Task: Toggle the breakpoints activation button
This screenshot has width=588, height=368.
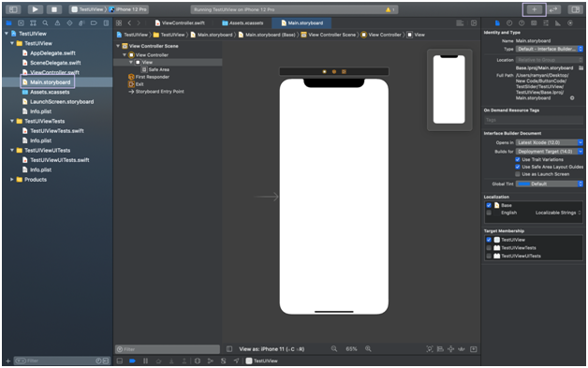Action: pos(132,361)
